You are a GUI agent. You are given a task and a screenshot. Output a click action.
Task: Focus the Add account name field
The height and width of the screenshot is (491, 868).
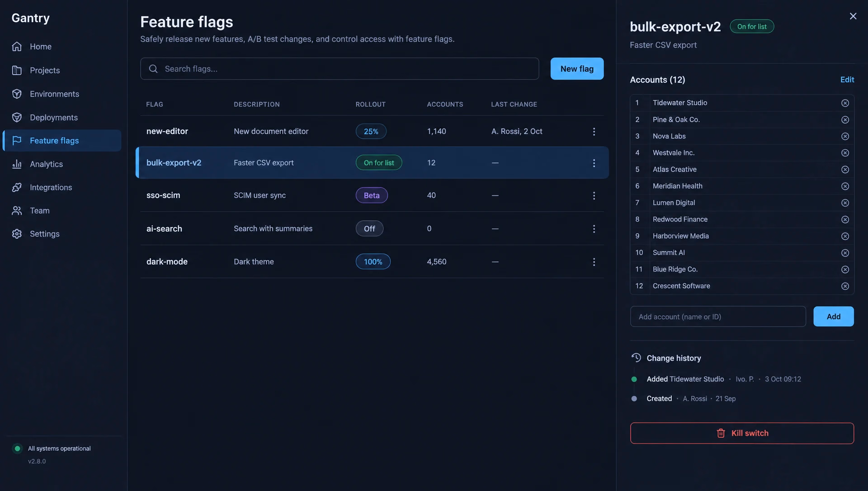tap(718, 316)
